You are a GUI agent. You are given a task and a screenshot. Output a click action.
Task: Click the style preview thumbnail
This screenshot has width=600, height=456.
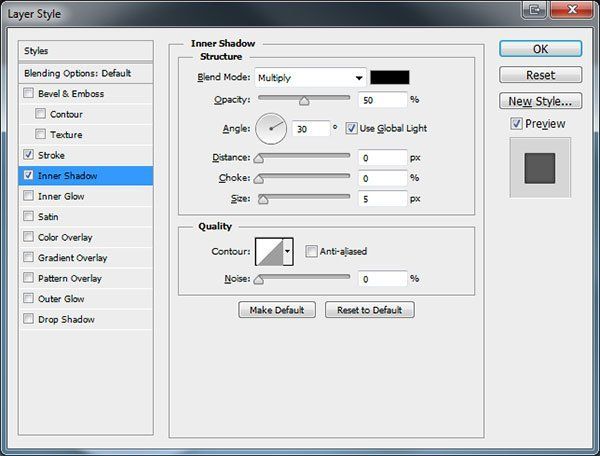540,168
